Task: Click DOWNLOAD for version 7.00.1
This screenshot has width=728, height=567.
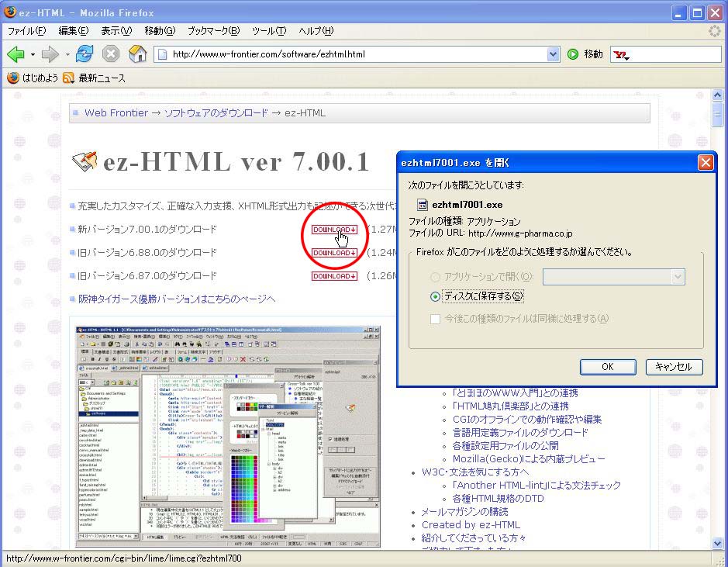Action: [x=334, y=230]
